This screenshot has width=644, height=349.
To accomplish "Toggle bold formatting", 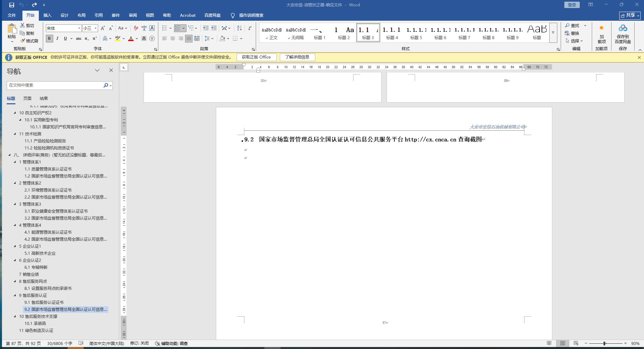I will click(49, 38).
